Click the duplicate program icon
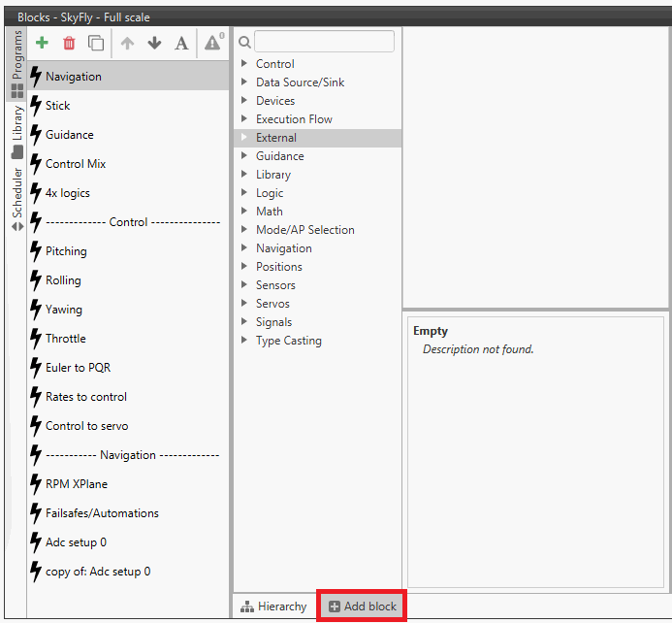 (96, 43)
